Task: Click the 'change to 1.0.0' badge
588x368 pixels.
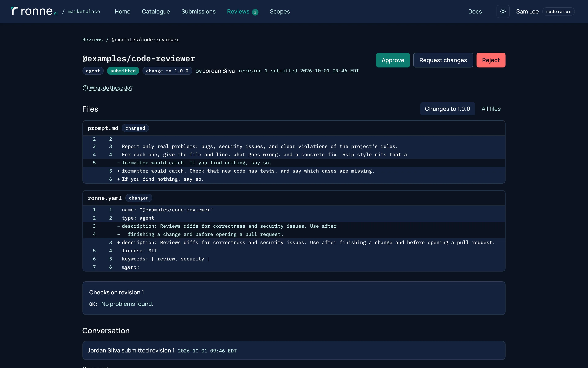Action: pyautogui.click(x=167, y=71)
